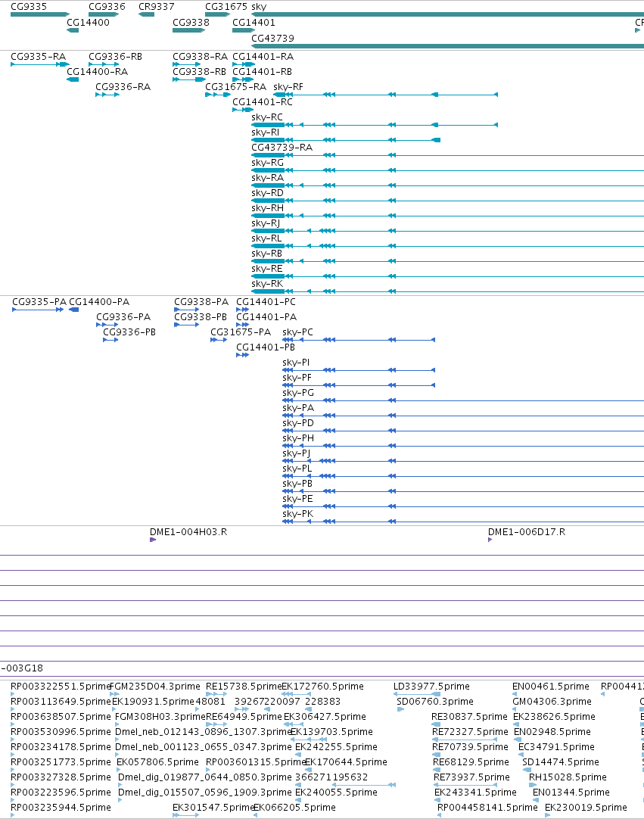This screenshot has height=819, width=644.
Task: Select the CG14401-RA transcript label
Action: 263,57
